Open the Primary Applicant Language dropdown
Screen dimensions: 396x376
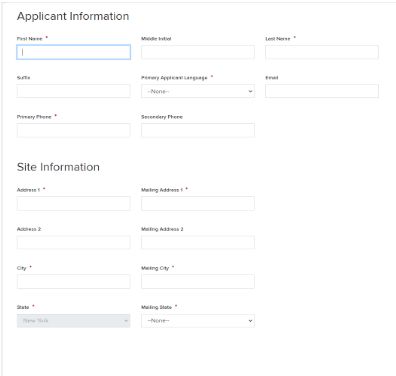(198, 91)
